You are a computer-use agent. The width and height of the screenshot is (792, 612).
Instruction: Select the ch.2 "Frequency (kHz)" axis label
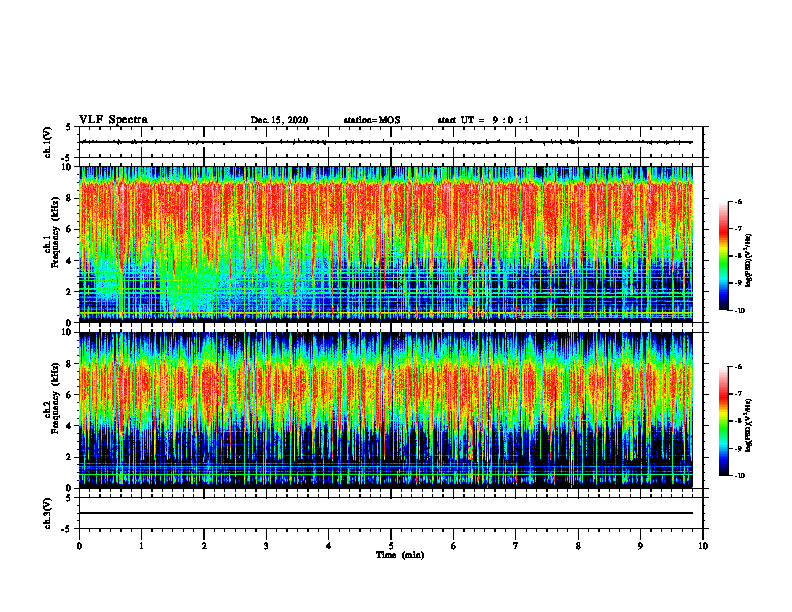[56, 398]
